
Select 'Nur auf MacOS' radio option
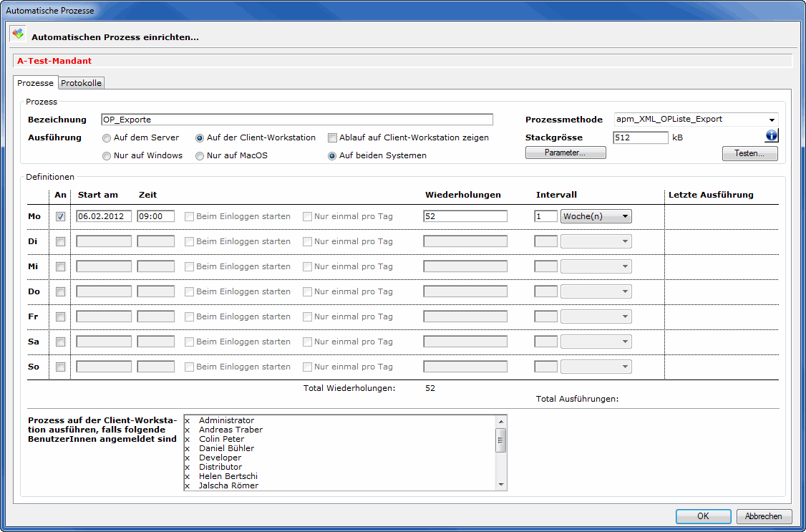pyautogui.click(x=200, y=155)
